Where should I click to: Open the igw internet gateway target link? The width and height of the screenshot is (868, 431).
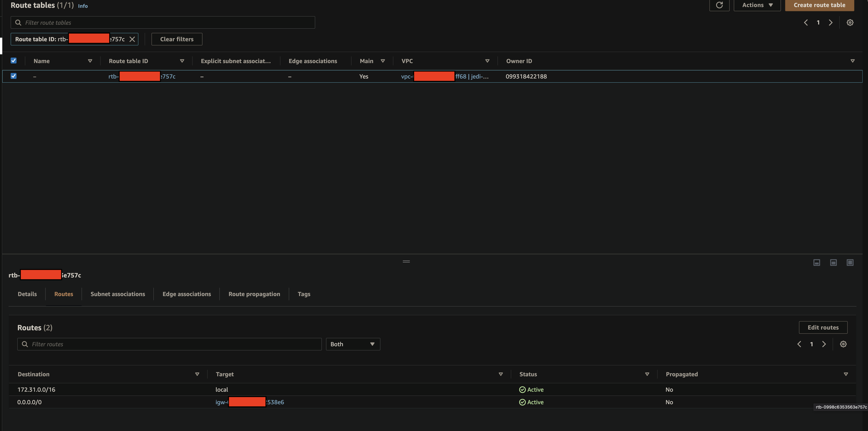point(250,402)
